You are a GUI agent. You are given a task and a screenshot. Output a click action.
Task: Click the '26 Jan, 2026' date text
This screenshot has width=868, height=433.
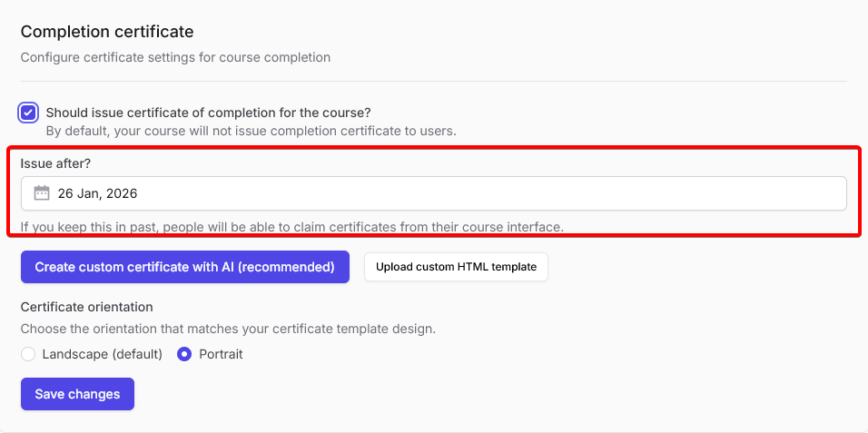97,193
